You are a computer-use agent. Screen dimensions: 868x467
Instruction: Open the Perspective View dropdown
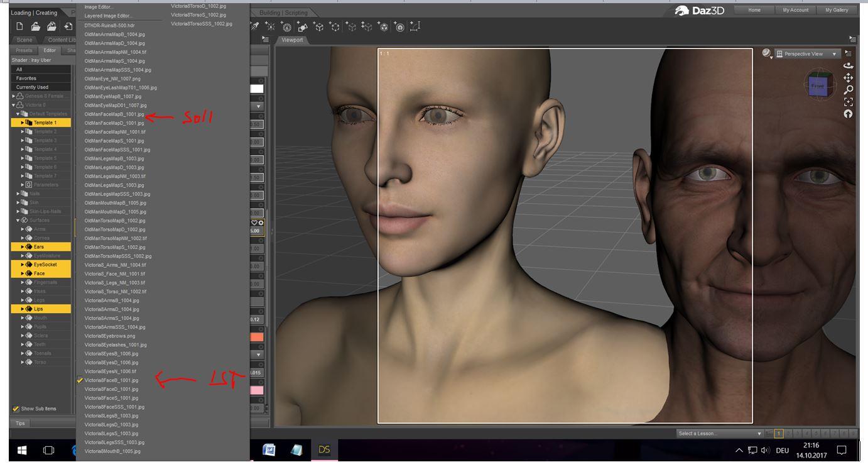(x=807, y=54)
